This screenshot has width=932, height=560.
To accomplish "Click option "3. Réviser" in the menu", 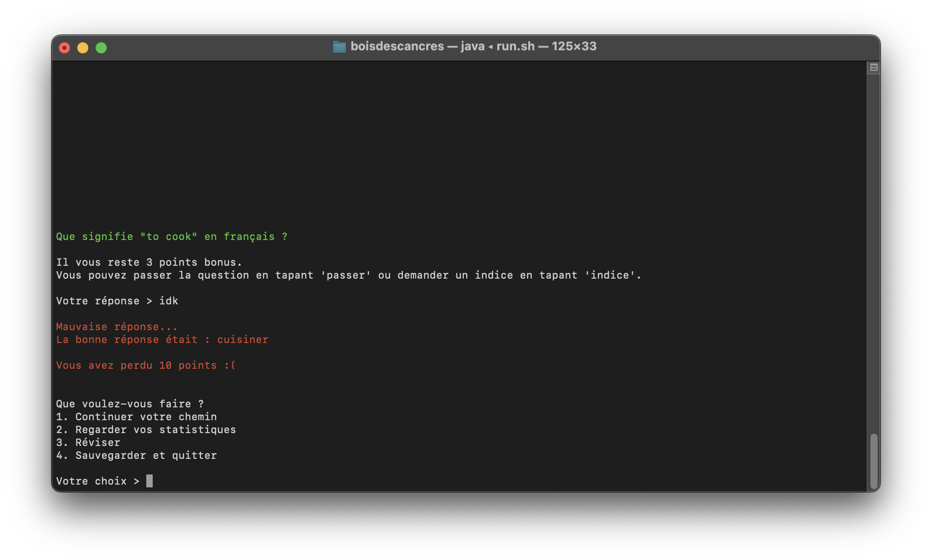I will [88, 443].
